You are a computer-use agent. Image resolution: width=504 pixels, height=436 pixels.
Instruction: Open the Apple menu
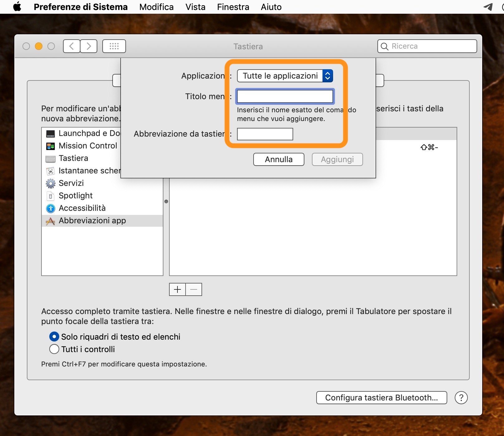pos(17,7)
